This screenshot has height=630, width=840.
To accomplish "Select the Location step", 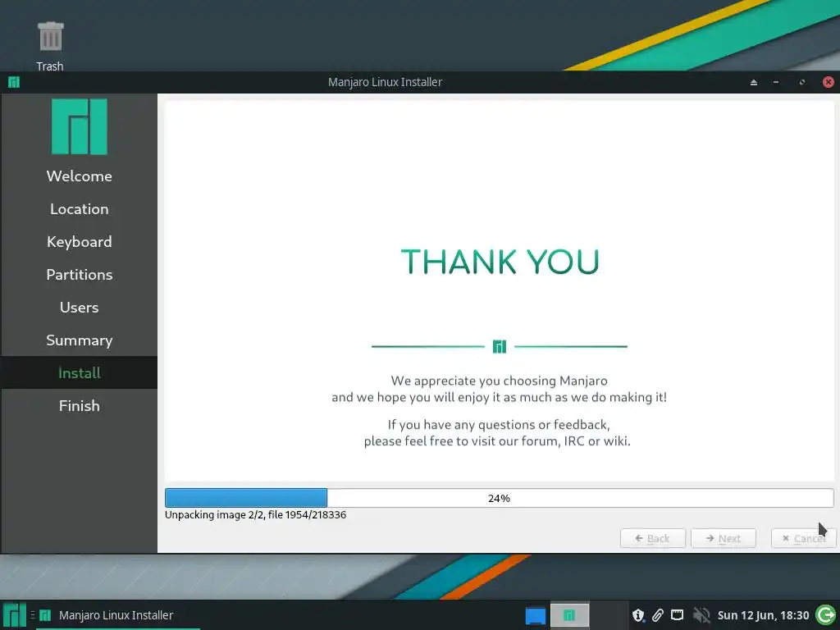I will [x=80, y=209].
